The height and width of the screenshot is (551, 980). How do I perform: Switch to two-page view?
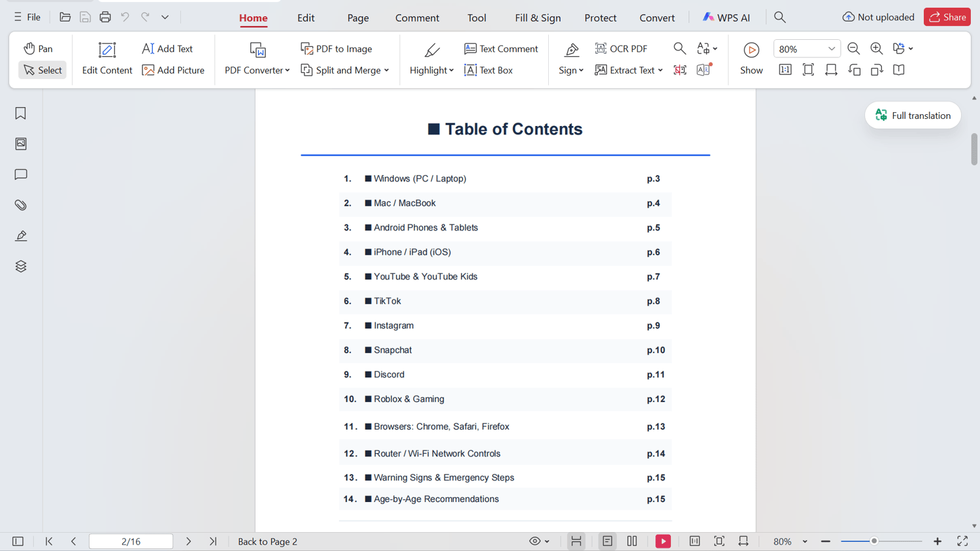(632, 541)
